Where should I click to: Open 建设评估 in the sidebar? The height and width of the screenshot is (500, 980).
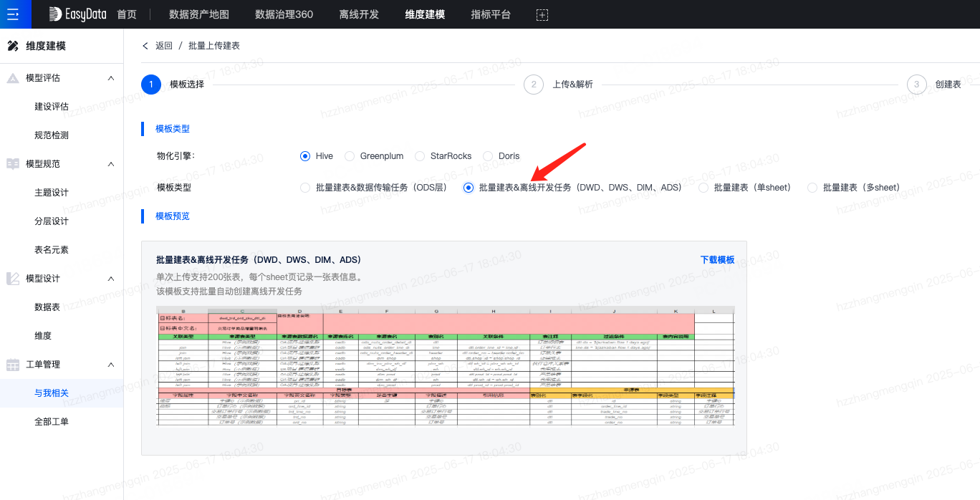coord(52,107)
